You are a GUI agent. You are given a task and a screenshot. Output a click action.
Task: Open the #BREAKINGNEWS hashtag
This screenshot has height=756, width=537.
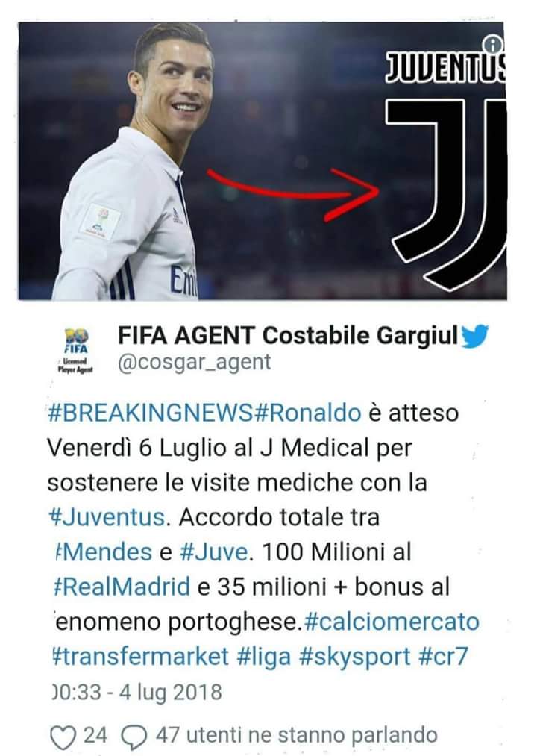click(x=151, y=413)
